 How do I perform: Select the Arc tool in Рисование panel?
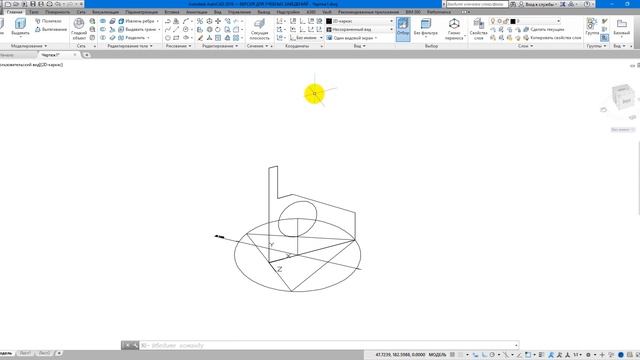tap(186, 21)
